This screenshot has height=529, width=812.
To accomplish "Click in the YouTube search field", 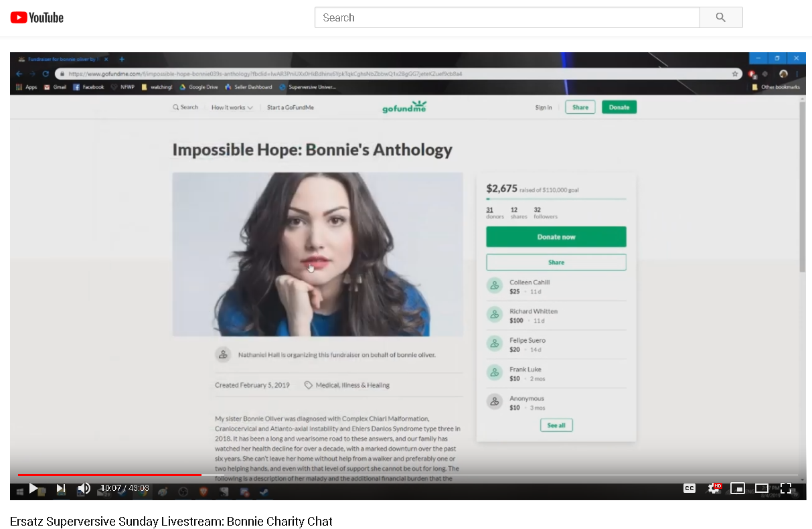I will point(507,17).
